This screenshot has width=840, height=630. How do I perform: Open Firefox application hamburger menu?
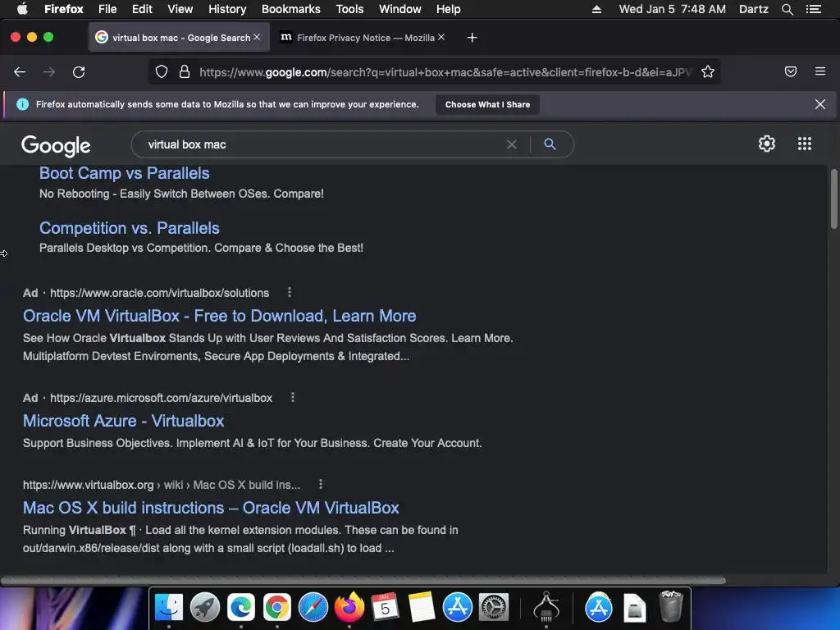pyautogui.click(x=820, y=71)
